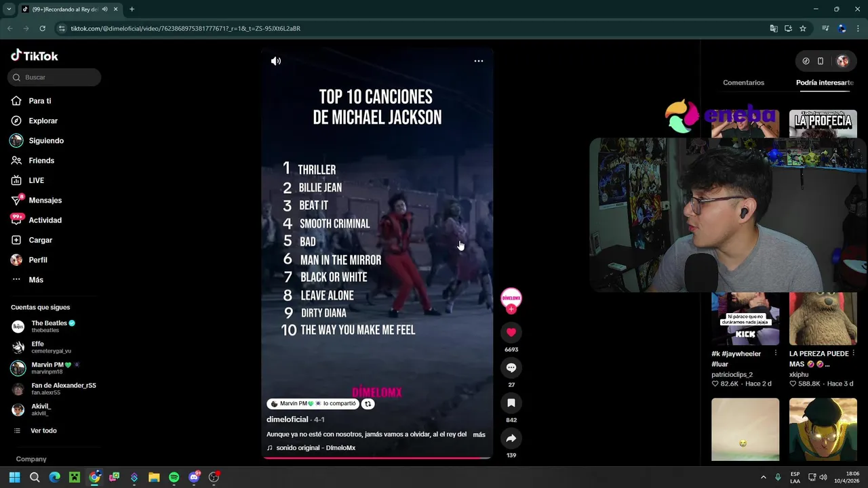
Task: Open Marvin PM followed account
Action: 53,368
